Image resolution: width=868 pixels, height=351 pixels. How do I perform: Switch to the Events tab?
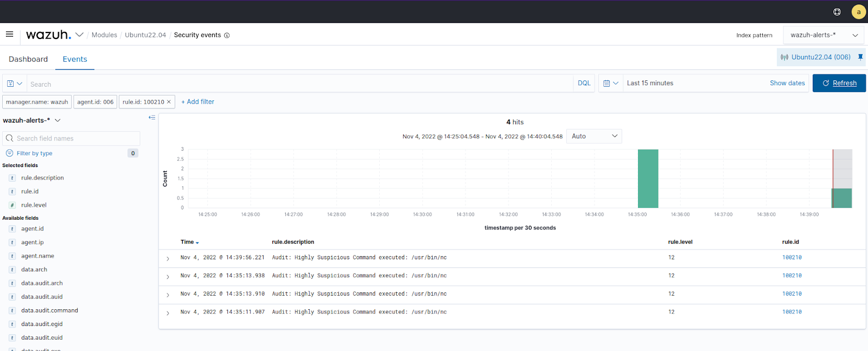pos(75,59)
